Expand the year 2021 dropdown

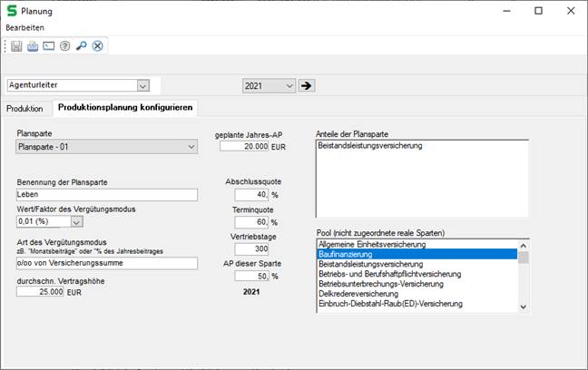pyautogui.click(x=289, y=85)
